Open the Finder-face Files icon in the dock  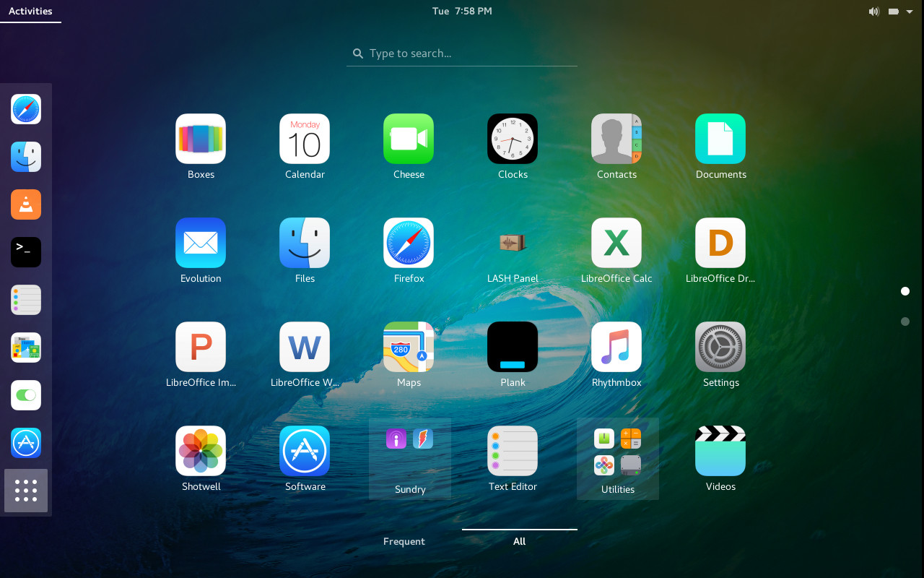click(26, 157)
